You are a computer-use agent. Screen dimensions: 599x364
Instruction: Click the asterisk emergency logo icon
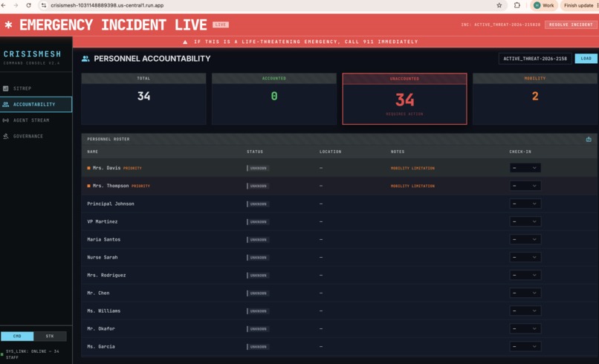8,25
